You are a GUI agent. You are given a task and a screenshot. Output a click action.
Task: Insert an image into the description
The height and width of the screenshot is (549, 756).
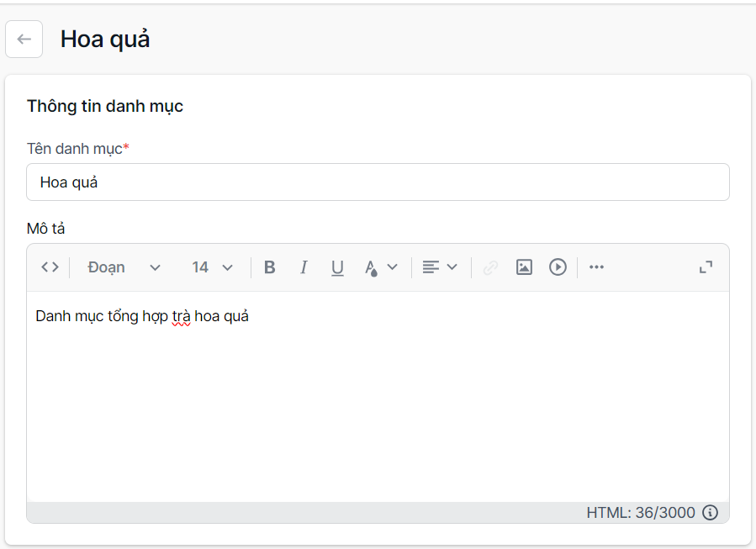click(x=524, y=267)
